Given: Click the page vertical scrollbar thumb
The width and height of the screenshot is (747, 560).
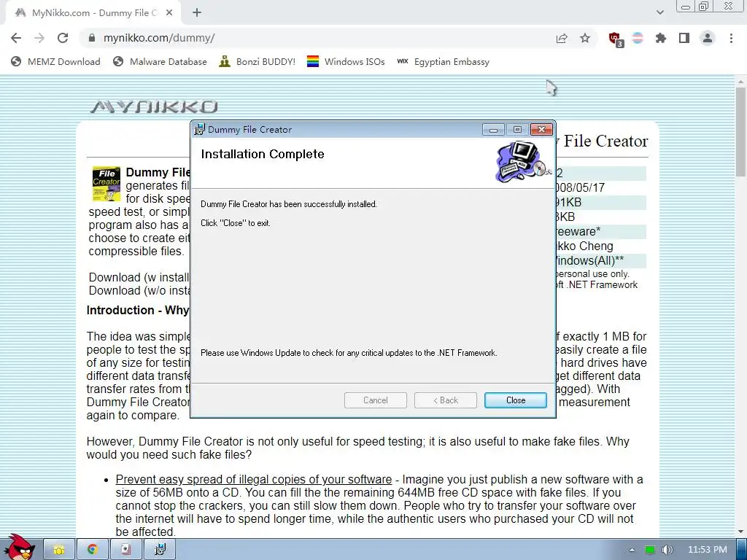Looking at the screenshot, I should click(740, 131).
